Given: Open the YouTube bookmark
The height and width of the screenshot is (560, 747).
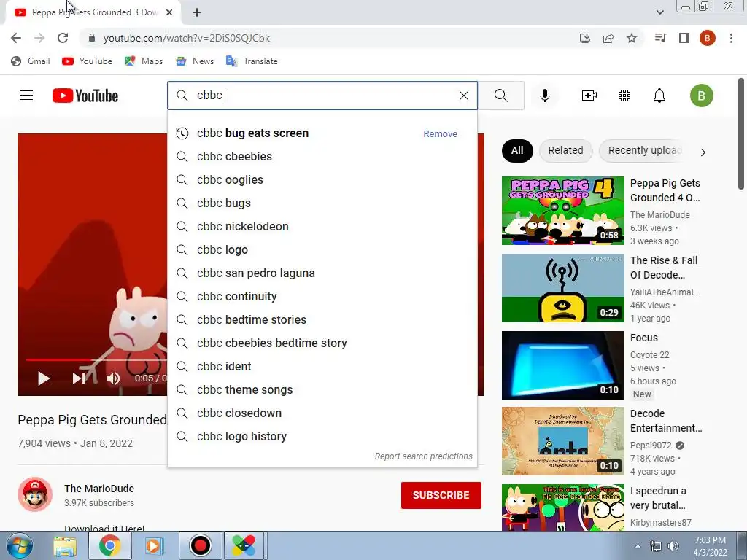Looking at the screenshot, I should click(88, 61).
